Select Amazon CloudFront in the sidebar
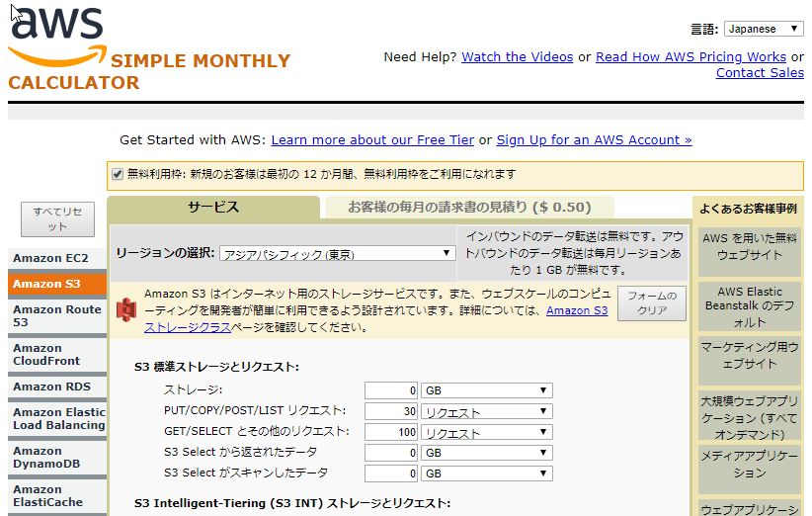Image resolution: width=812 pixels, height=516 pixels. tap(57, 355)
